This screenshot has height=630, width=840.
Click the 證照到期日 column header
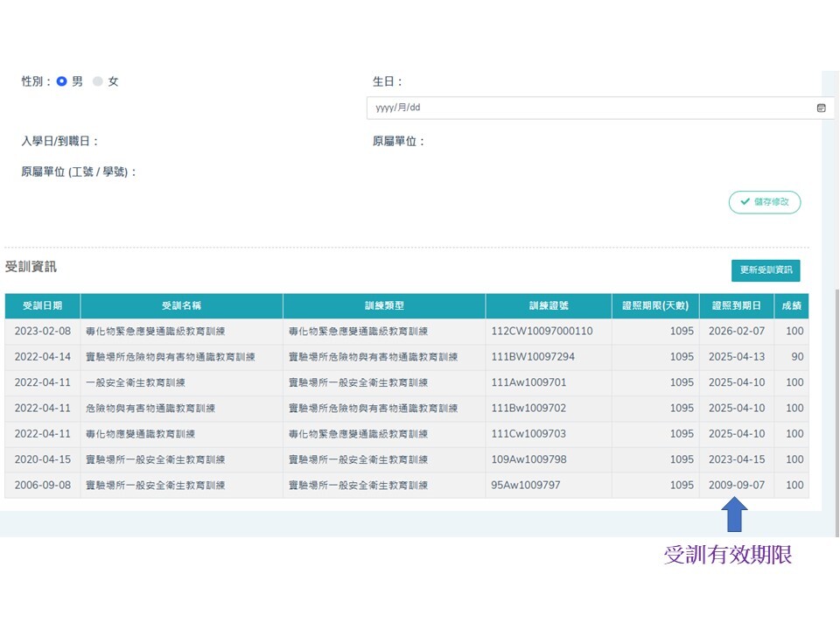click(737, 306)
